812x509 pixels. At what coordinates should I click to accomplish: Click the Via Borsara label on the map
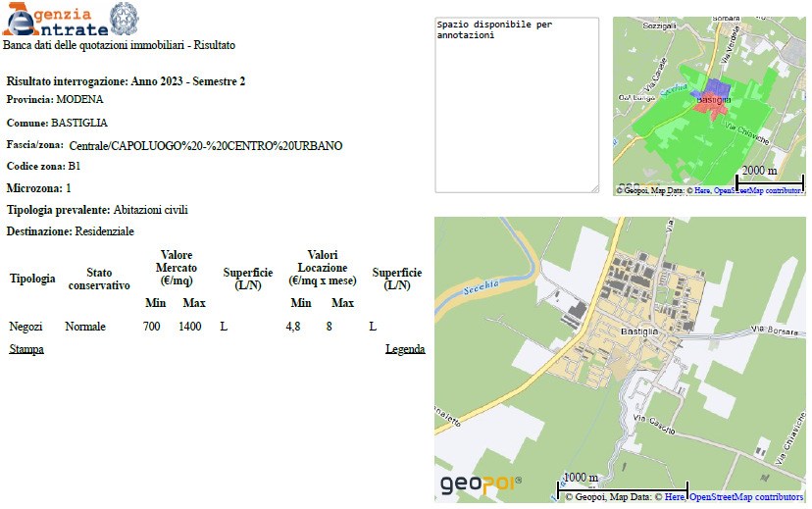[x=772, y=328]
